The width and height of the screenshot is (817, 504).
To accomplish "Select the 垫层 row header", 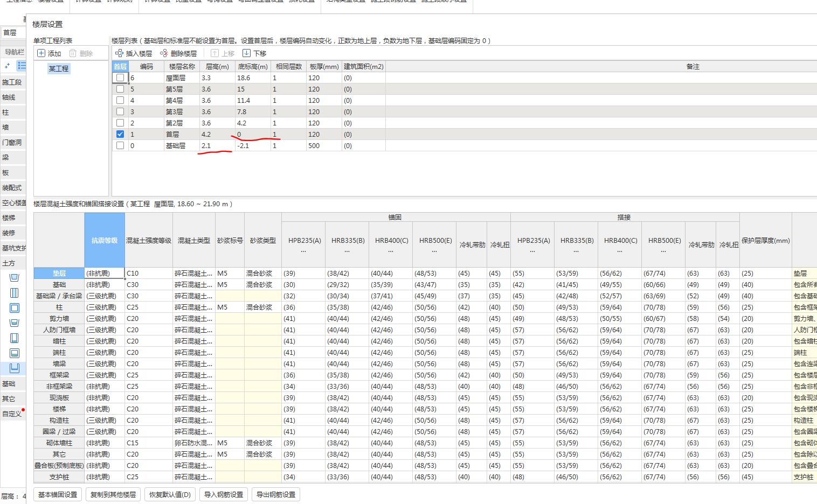I will [x=59, y=273].
